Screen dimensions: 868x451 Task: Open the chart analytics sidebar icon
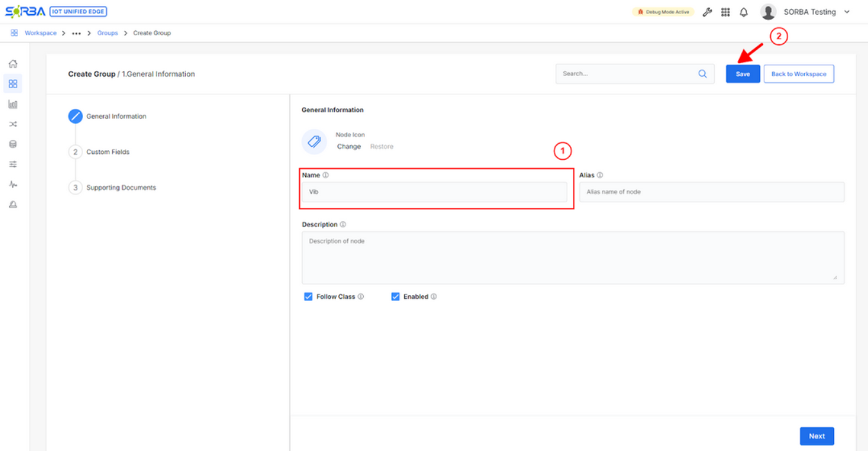click(12, 104)
